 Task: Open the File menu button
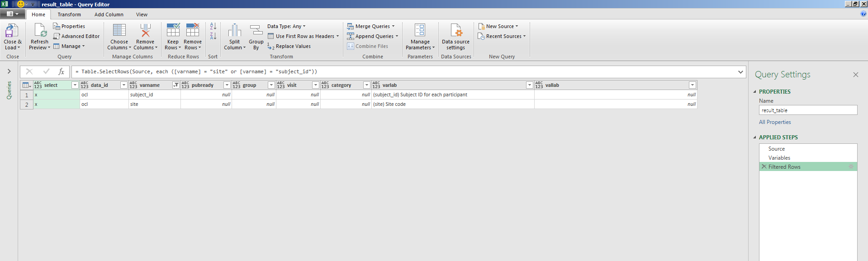click(x=13, y=14)
